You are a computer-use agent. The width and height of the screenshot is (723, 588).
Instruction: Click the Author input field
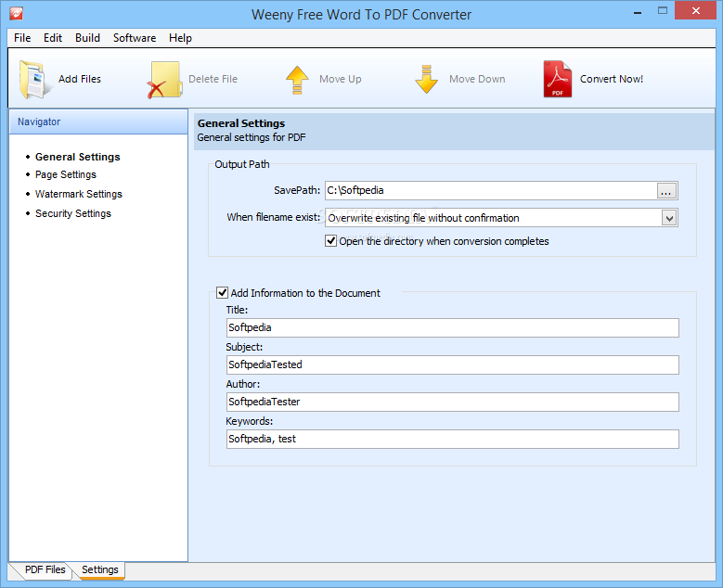click(452, 402)
